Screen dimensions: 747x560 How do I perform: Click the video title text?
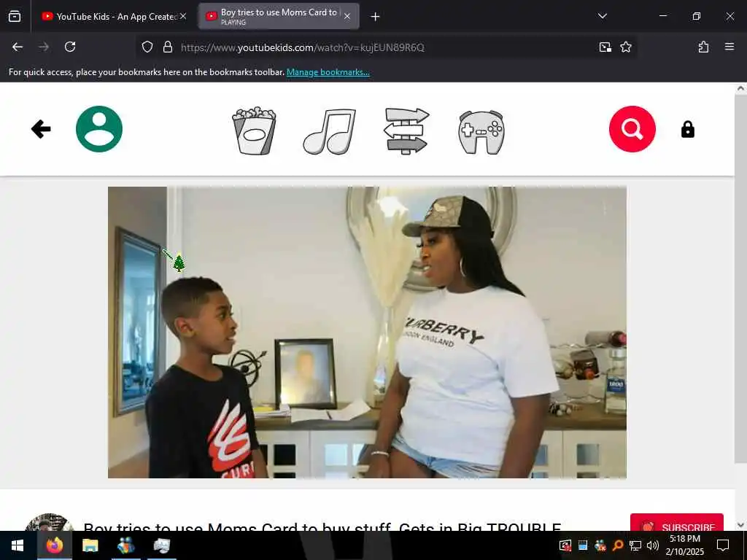coord(322,526)
